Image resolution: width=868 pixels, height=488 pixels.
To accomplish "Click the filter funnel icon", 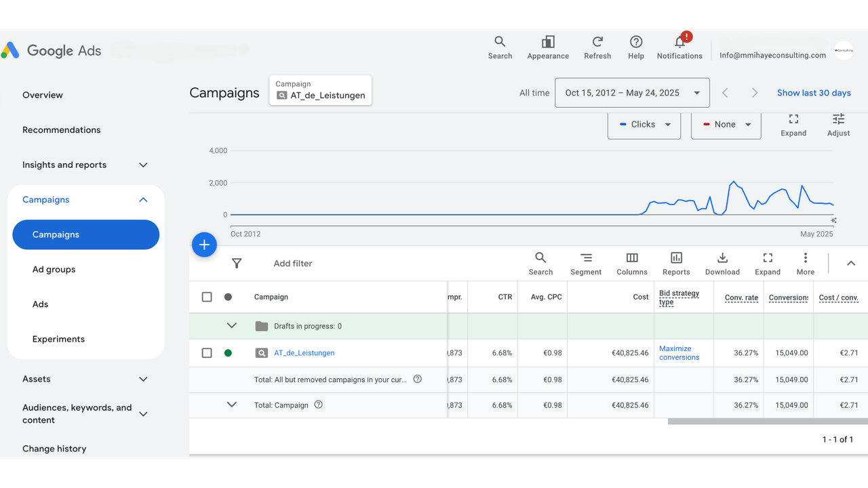I will (237, 264).
